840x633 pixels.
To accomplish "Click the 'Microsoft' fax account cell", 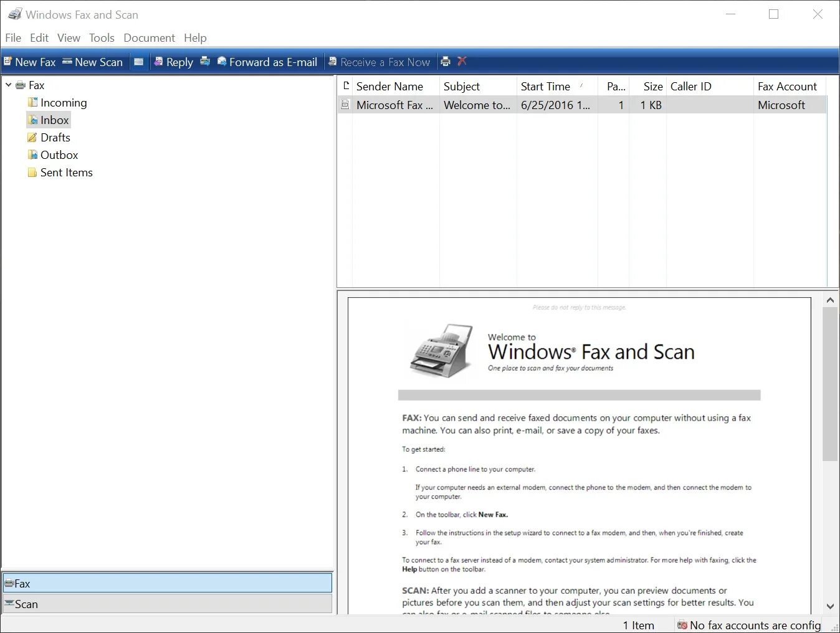I will coord(790,105).
